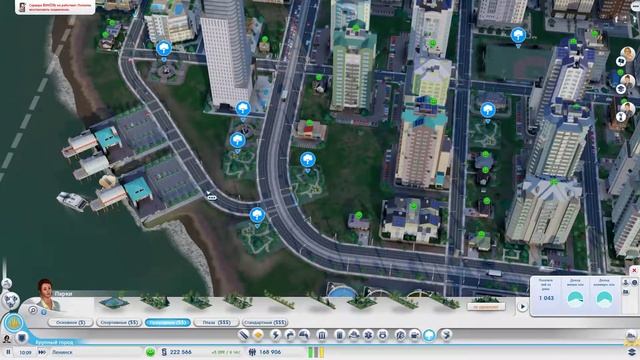640x360 pixels.
Task: Click the first wealth gauge in info panel
Action: [576, 299]
